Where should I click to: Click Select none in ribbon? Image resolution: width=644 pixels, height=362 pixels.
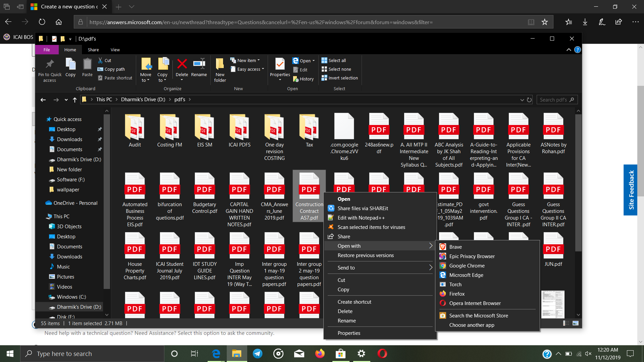336,69
